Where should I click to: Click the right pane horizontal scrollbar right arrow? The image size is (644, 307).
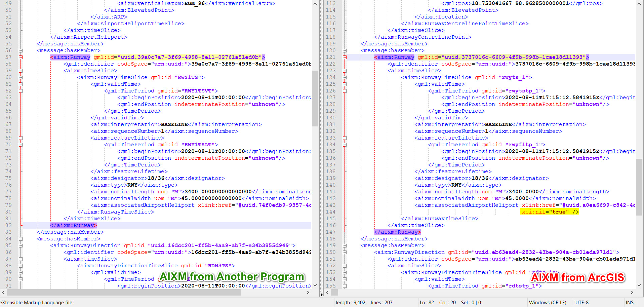(x=632, y=292)
